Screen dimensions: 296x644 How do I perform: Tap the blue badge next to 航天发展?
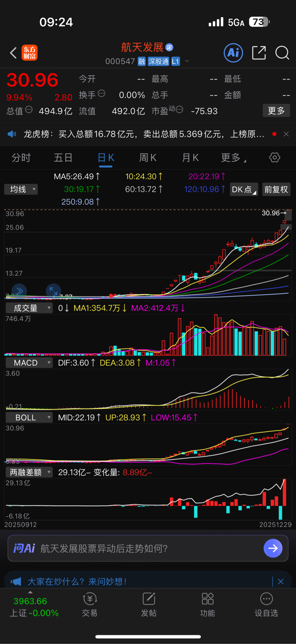(169, 47)
